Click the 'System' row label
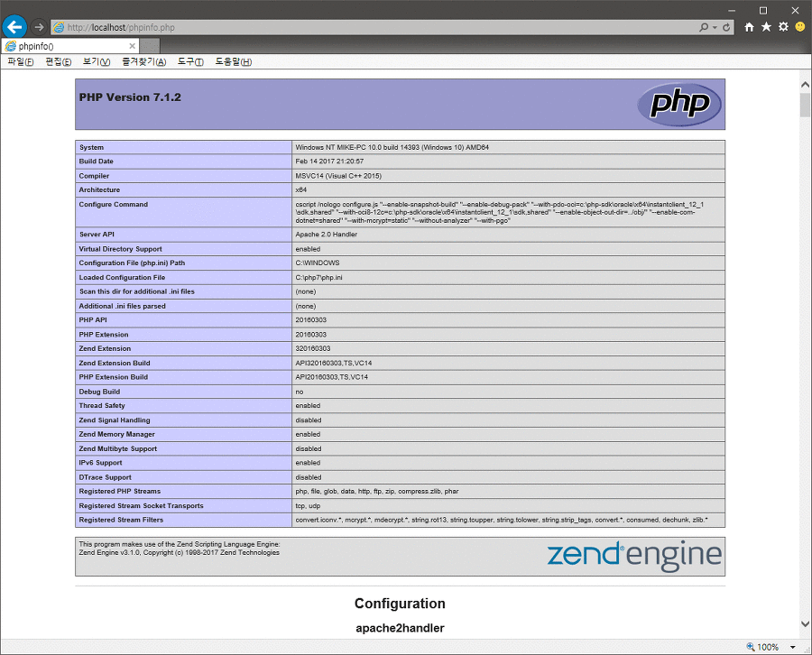Viewport: 812px width, 655px height. click(91, 148)
